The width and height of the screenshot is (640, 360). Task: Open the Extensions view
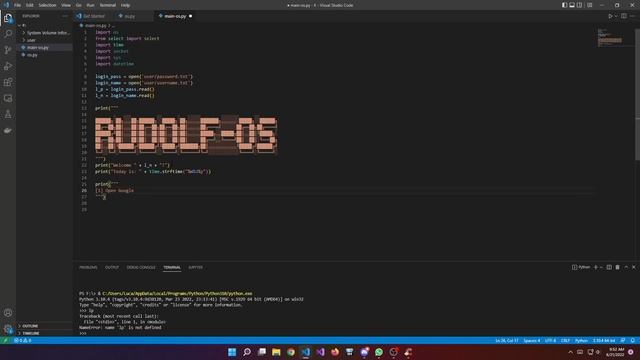tap(8, 82)
